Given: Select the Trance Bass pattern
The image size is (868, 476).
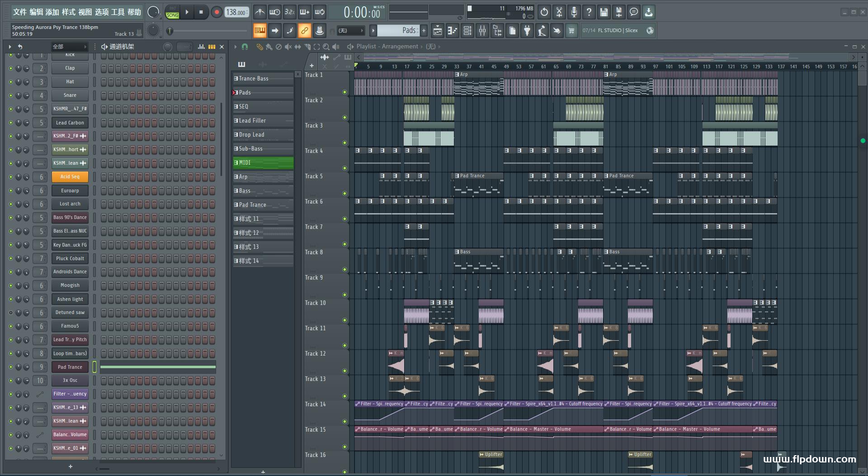Looking at the screenshot, I should [263, 79].
